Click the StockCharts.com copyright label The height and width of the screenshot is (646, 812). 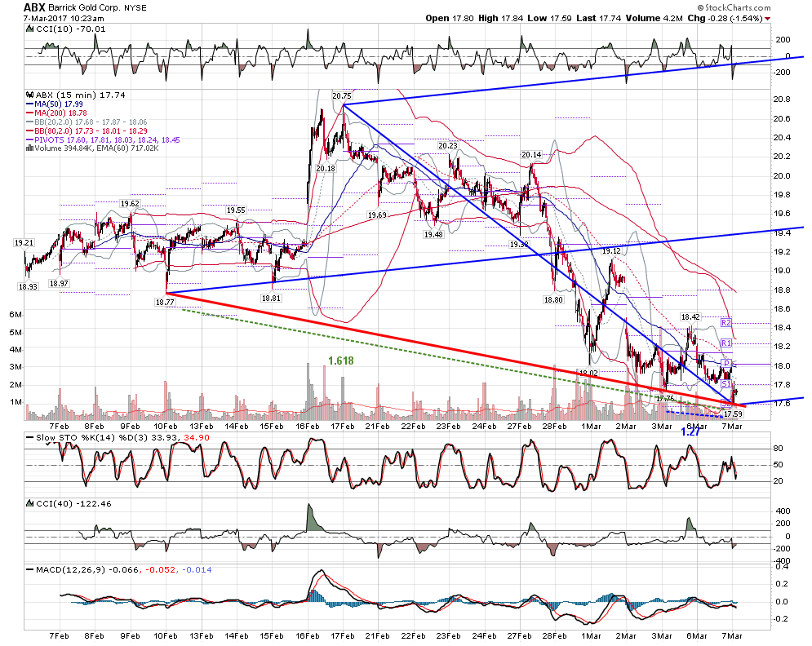click(734, 8)
